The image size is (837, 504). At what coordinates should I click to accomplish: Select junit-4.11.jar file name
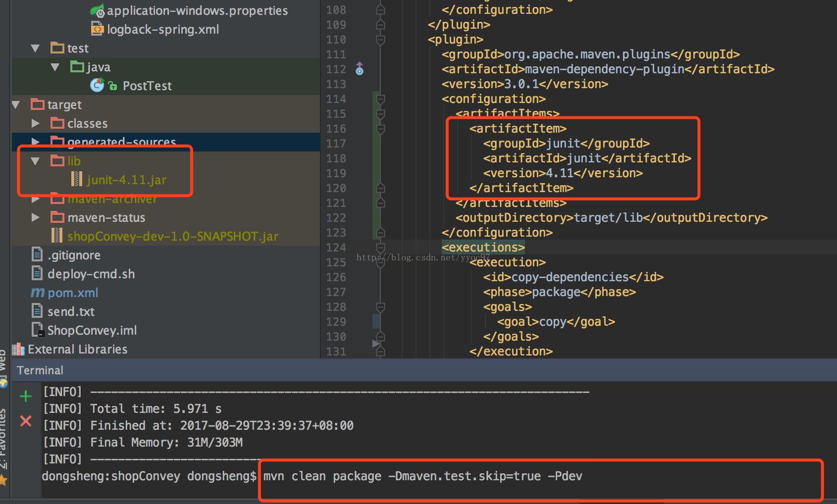(x=127, y=180)
